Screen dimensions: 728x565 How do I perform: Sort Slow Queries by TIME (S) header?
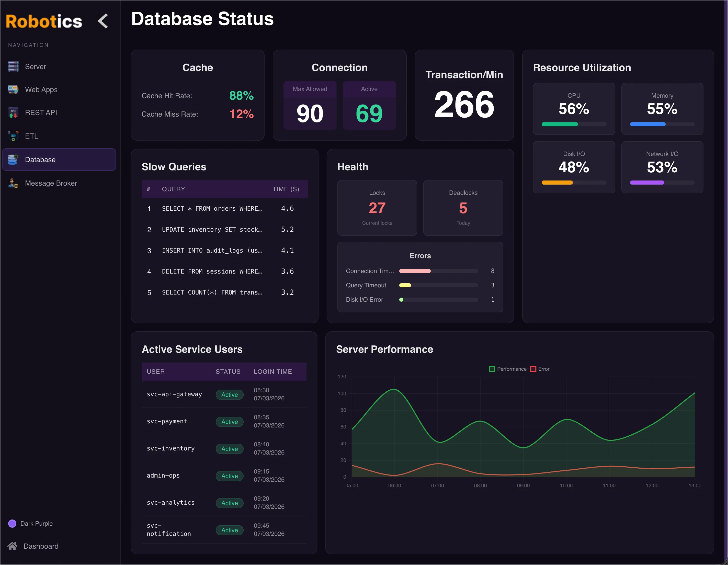click(285, 189)
